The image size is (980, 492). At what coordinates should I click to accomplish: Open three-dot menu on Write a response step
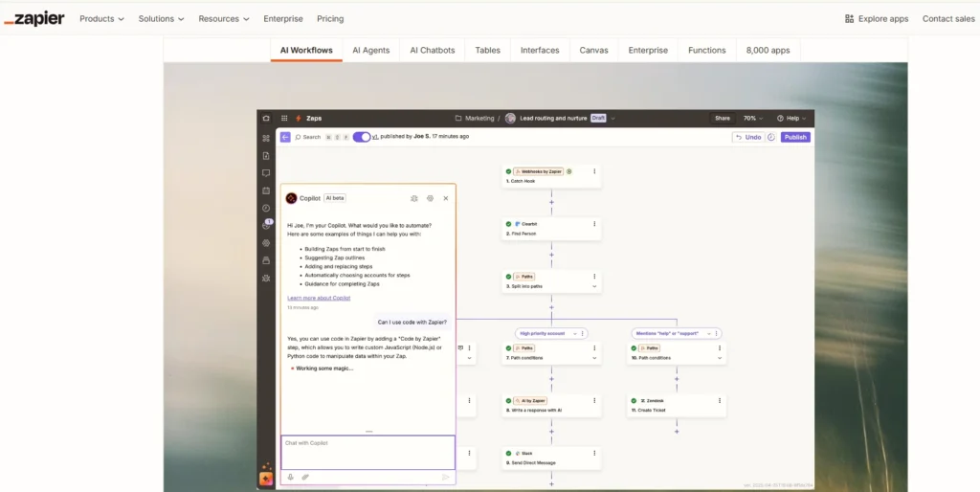point(594,401)
